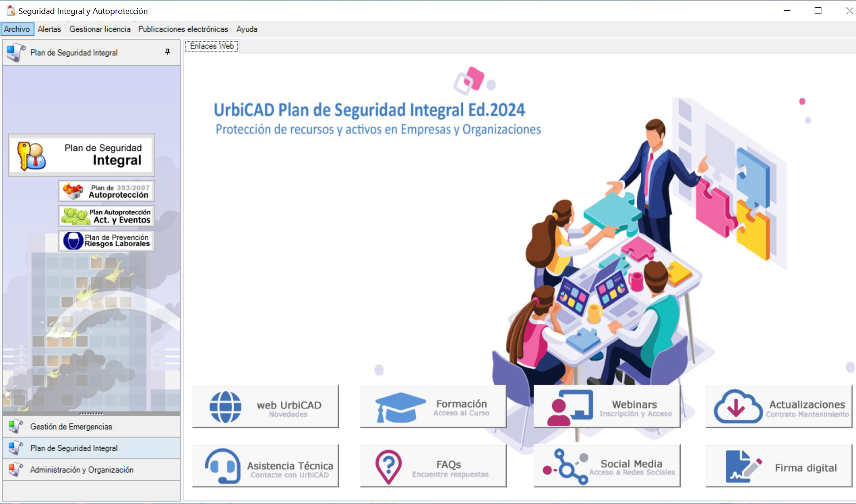Open Firma digital button
856x504 pixels.
pyautogui.click(x=779, y=466)
